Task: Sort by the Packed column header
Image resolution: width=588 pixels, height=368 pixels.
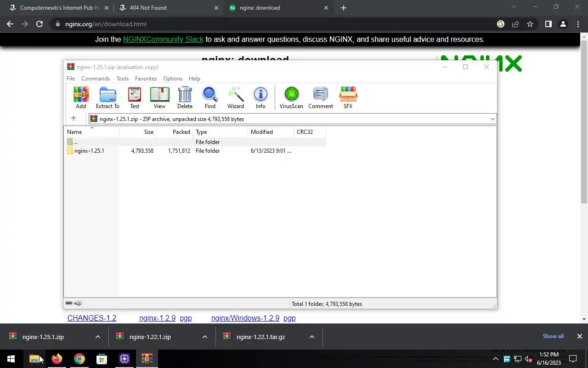Action: [x=175, y=132]
